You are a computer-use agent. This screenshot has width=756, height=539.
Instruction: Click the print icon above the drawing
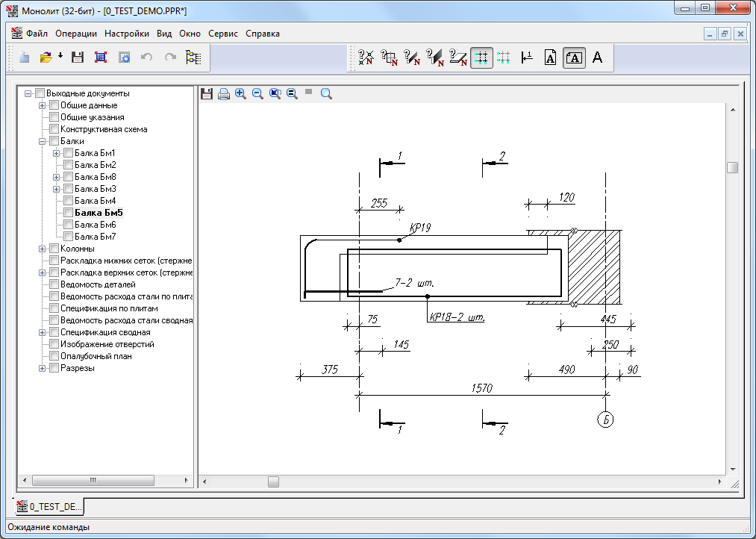pyautogui.click(x=223, y=93)
